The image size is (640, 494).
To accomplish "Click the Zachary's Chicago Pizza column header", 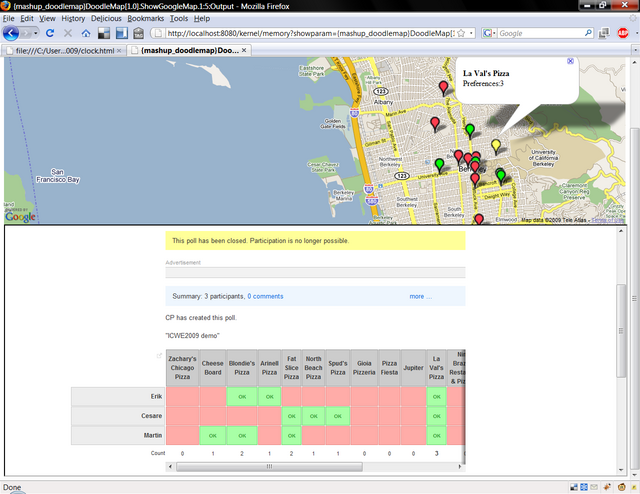I will (x=182, y=367).
